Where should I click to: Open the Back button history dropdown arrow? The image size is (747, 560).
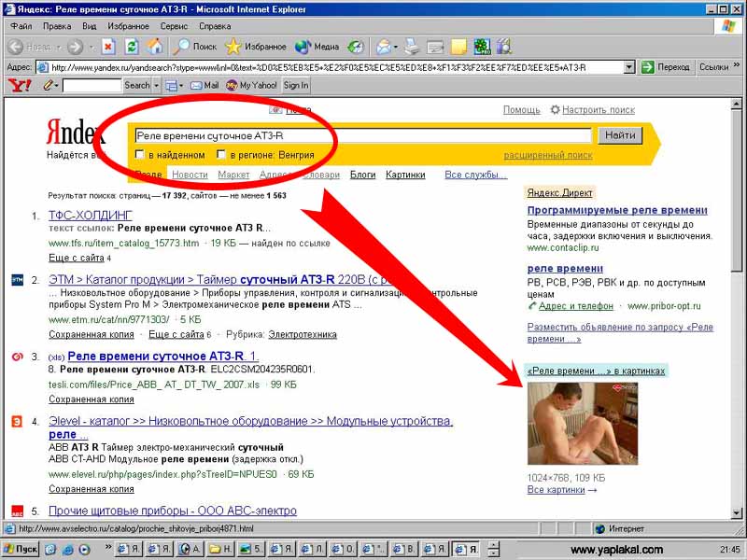(59, 48)
